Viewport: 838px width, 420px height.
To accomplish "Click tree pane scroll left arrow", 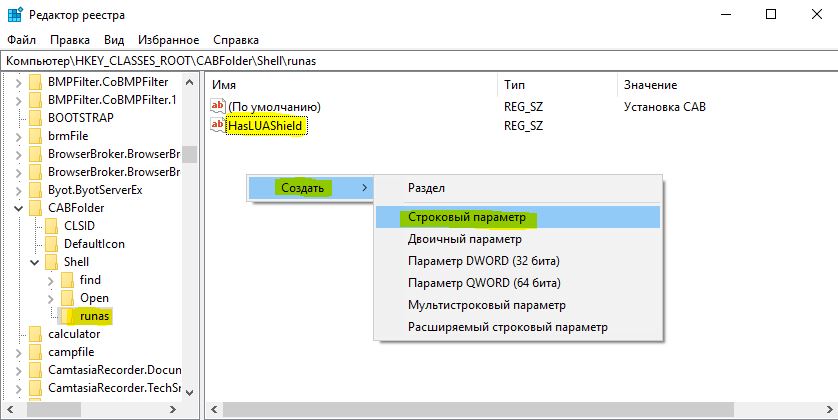I will (11, 409).
